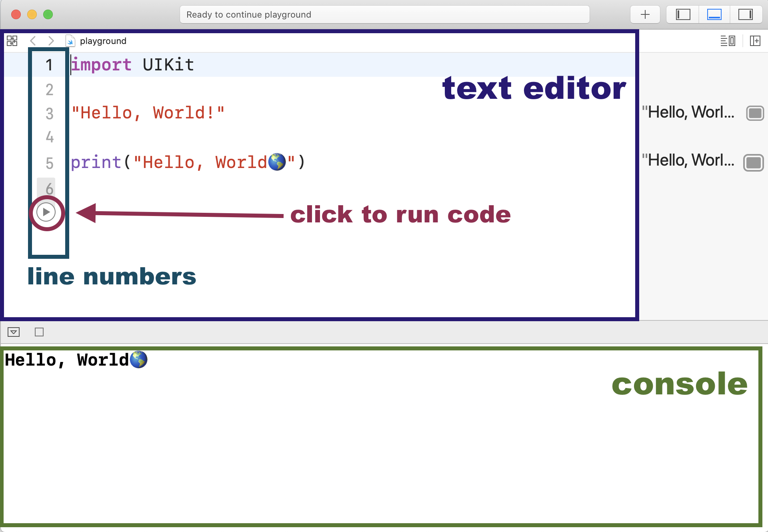Click the navigate forward arrow
This screenshot has height=532, width=768.
51,40
